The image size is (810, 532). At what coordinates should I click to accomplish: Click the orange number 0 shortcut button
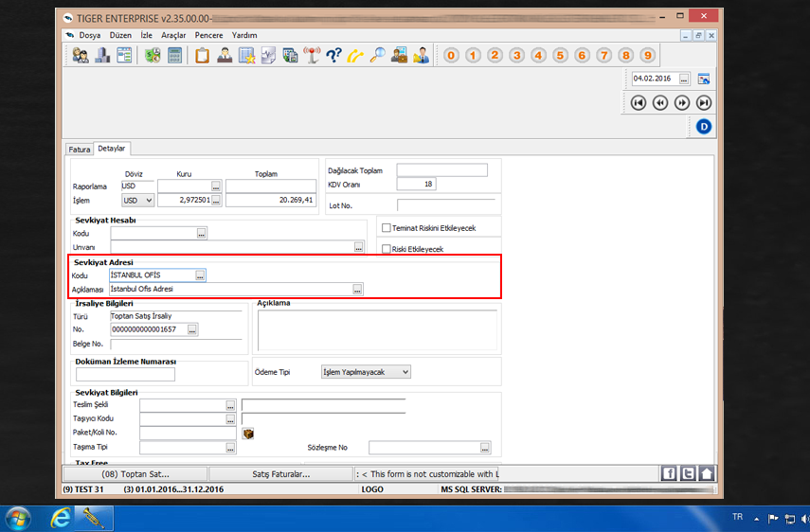(451, 55)
